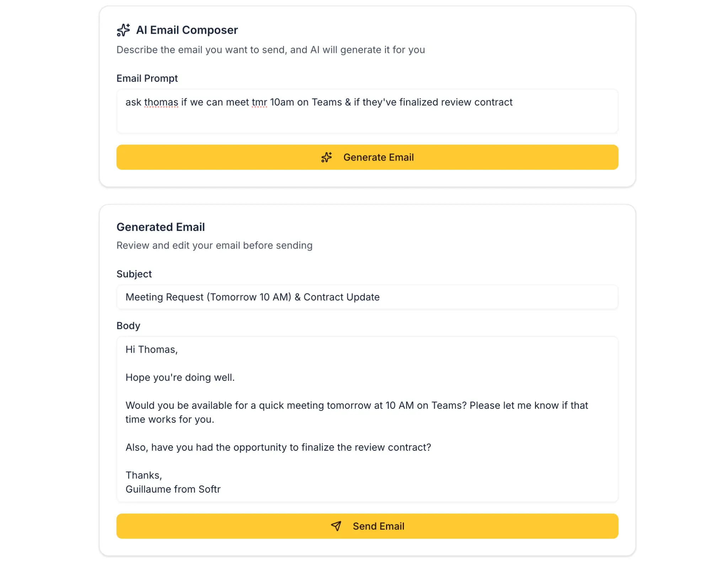Image resolution: width=728 pixels, height=564 pixels.
Task: Click the AI Email Composer heading
Action: point(187,30)
